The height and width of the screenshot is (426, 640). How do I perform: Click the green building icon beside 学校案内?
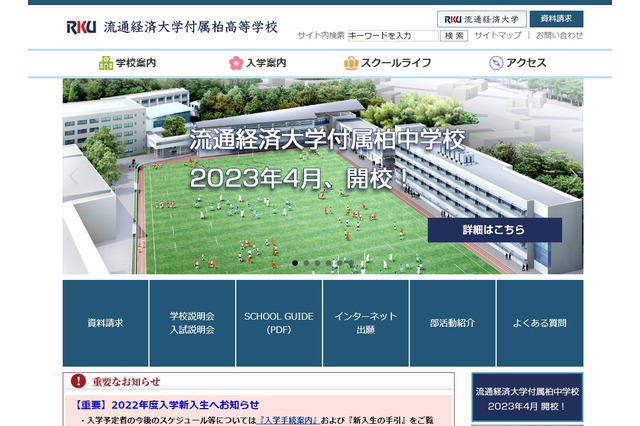point(106,63)
